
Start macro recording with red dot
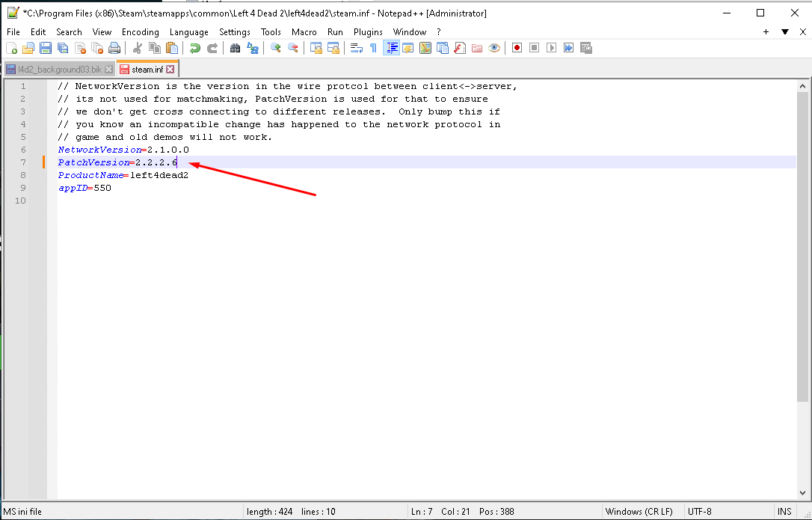517,48
